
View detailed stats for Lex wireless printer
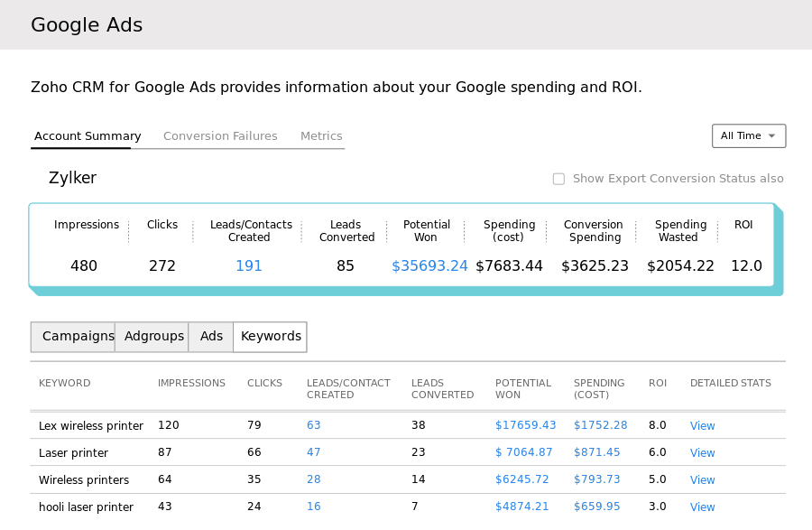click(702, 426)
